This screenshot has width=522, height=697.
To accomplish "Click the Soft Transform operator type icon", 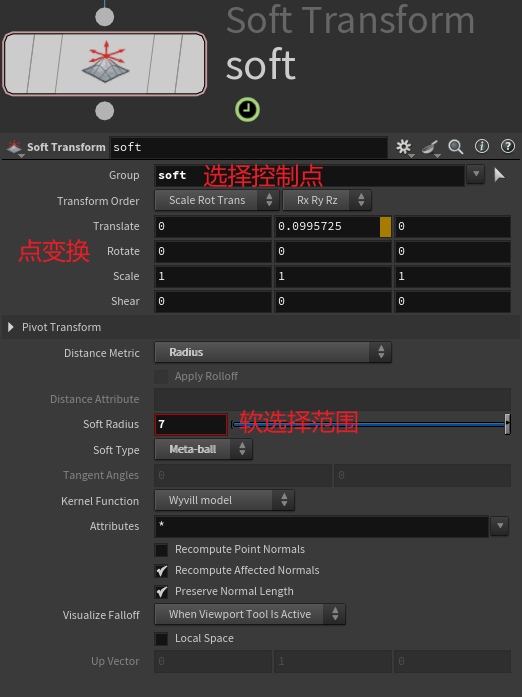I will (14, 148).
